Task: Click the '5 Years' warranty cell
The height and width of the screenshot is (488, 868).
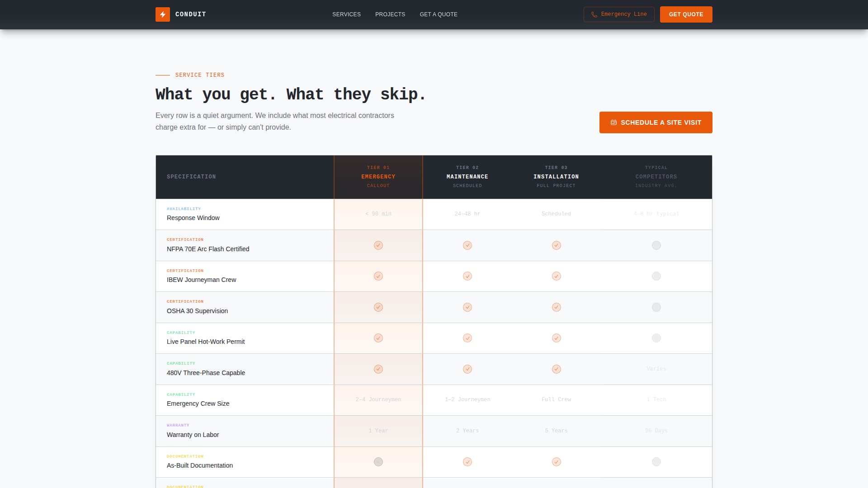Action: click(556, 431)
